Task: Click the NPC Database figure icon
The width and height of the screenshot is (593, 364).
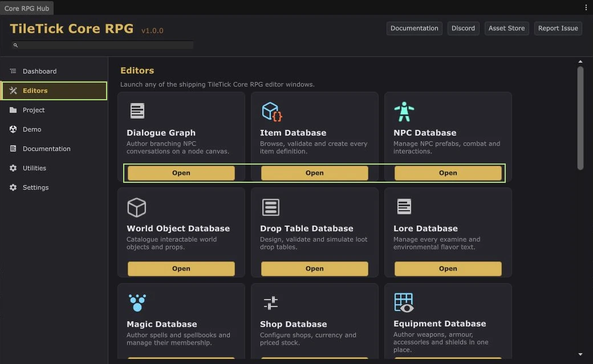Action: point(404,112)
